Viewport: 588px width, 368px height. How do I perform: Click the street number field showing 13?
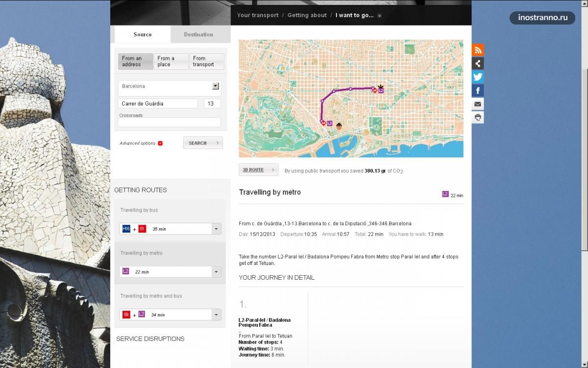click(x=212, y=104)
